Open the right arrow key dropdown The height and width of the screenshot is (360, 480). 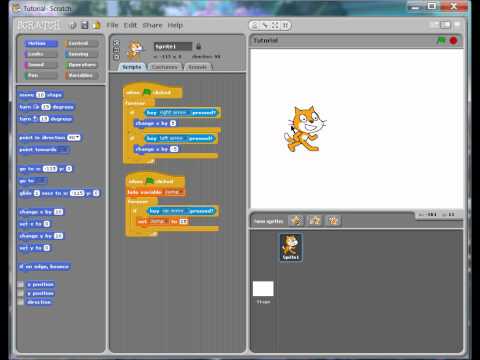click(174, 113)
